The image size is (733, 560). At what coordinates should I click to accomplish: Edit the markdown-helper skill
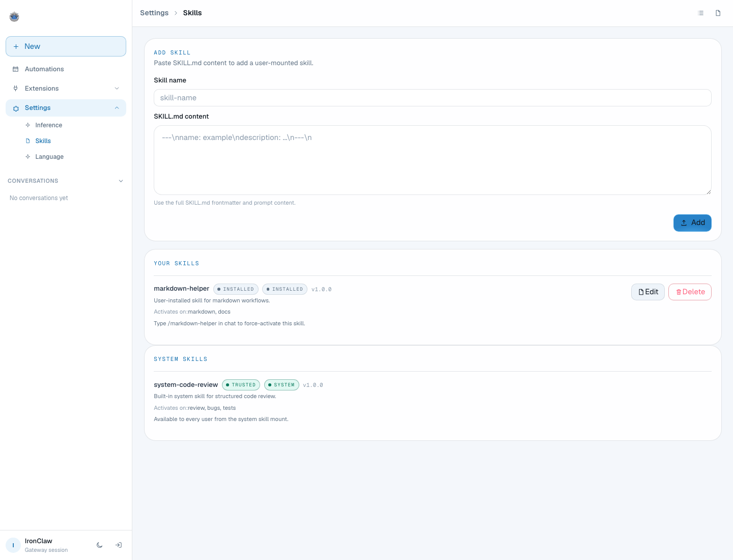click(648, 292)
